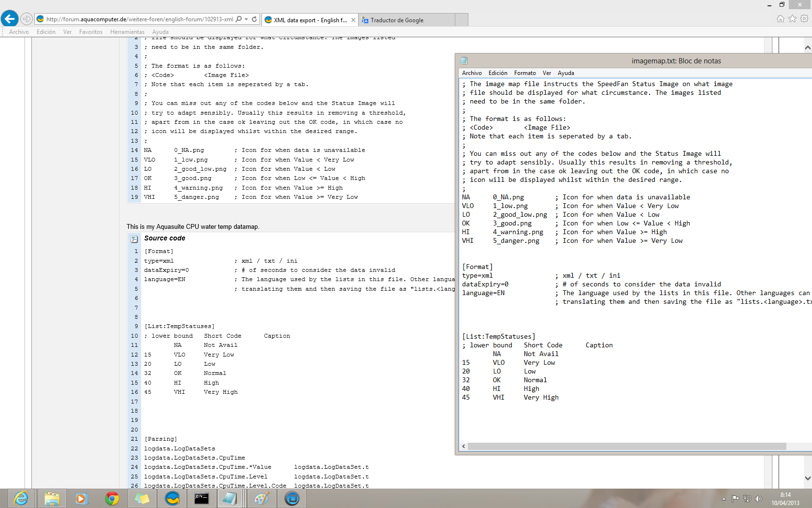This screenshot has width=812, height=508.
Task: Switch to the Traductor de Google tab
Action: coord(397,20)
